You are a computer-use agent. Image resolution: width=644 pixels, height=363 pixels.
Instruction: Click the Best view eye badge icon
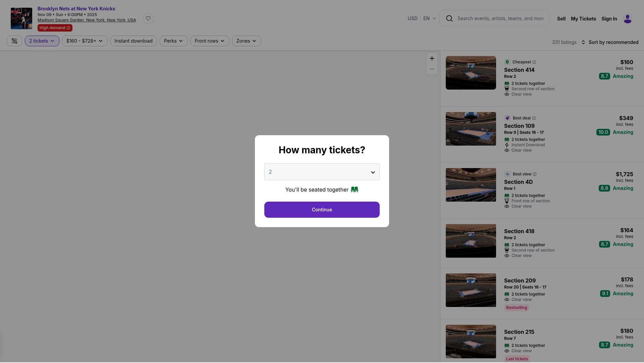(507, 174)
